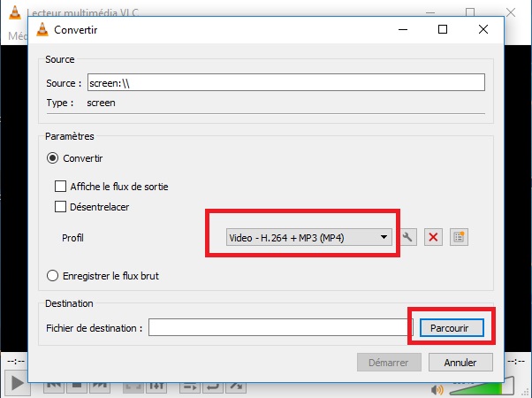Open the Profil dropdown list
This screenshot has height=398, width=532.
309,237
